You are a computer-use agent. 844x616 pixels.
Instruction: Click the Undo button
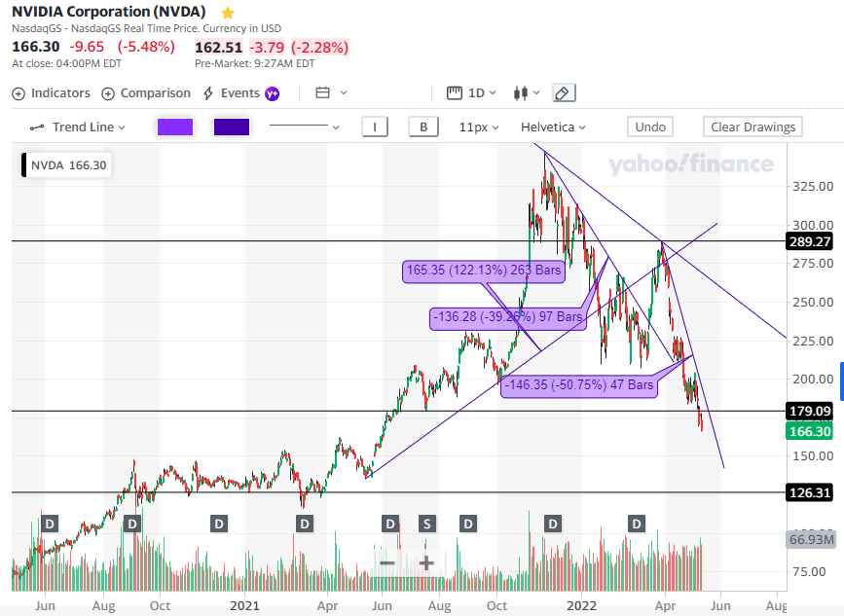coord(650,127)
